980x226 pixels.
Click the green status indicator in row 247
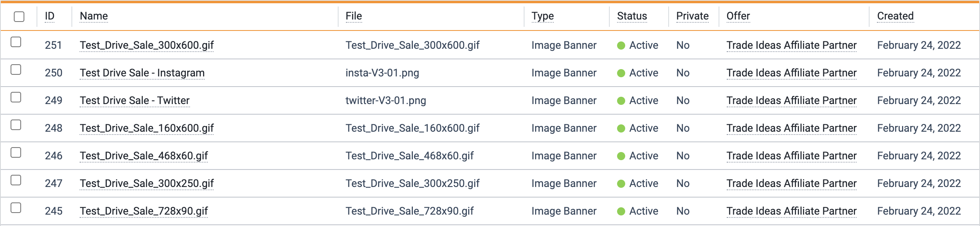[621, 184]
